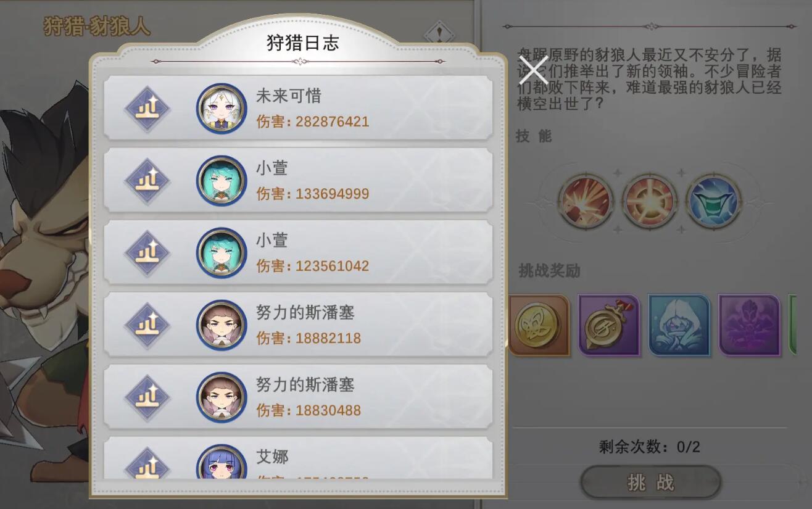
Task: Click the 挑战 challenge button
Action: (x=651, y=482)
